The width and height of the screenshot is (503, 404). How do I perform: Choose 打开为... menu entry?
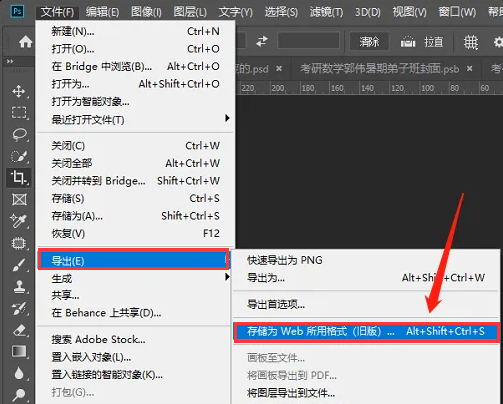136,84
